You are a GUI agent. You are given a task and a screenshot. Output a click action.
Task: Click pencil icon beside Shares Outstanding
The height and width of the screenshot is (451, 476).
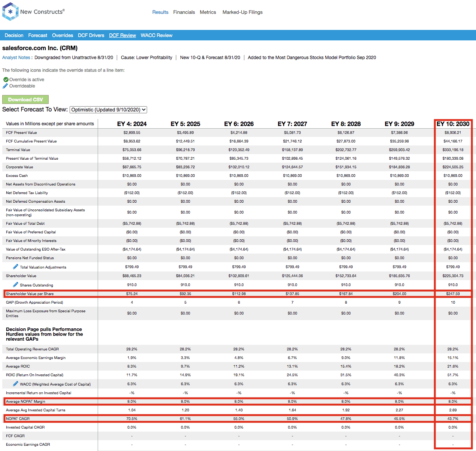click(15, 285)
